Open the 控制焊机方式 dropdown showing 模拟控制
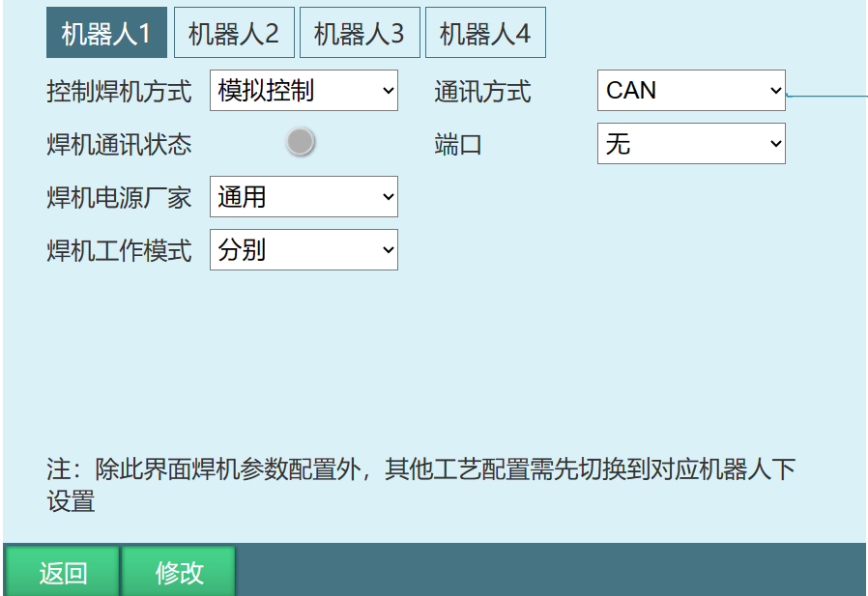 click(304, 91)
